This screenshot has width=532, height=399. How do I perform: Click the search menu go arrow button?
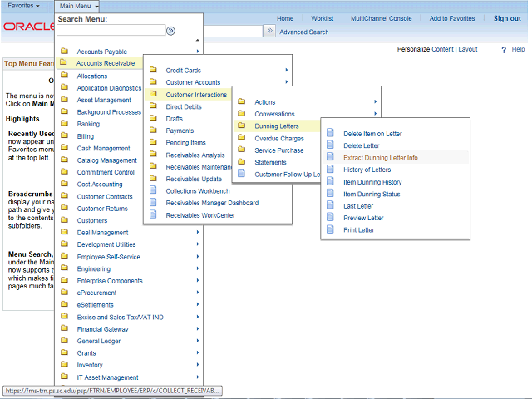[170, 31]
